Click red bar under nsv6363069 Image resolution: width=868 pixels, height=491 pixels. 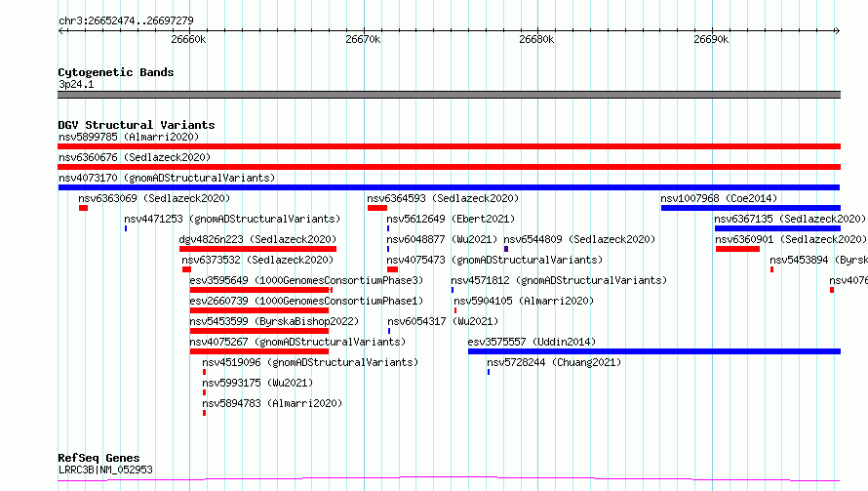83,208
